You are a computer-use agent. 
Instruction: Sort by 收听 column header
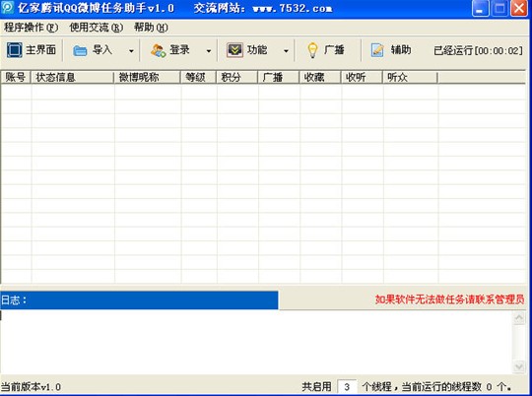click(362, 78)
